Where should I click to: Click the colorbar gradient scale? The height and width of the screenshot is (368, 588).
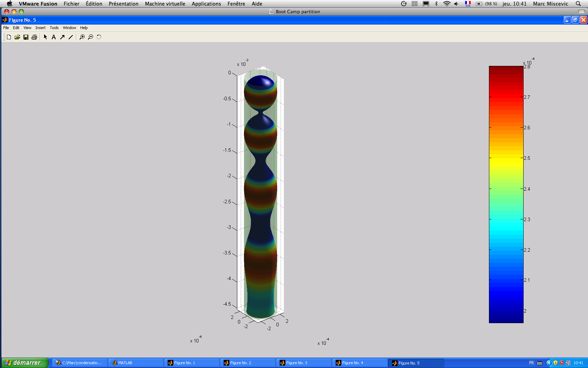506,195
